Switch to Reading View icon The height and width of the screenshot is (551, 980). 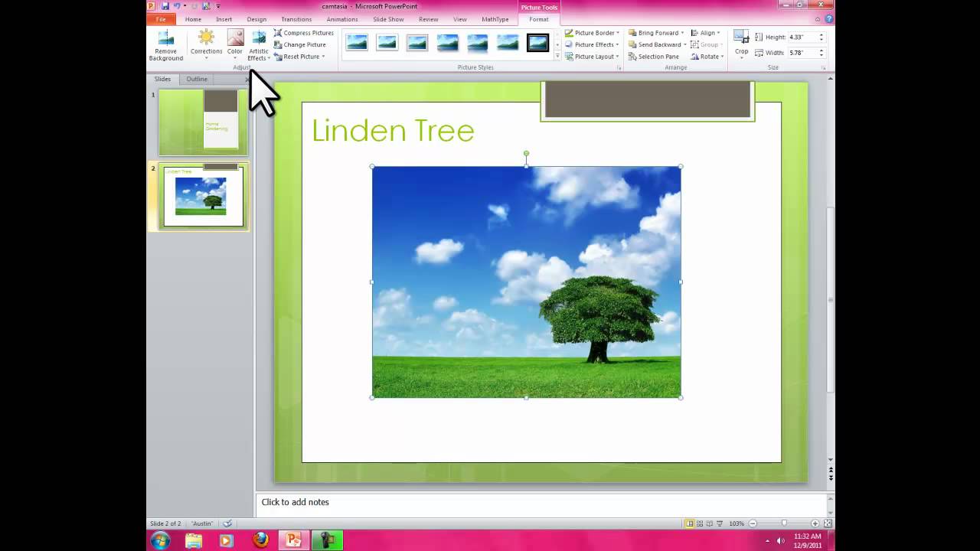710,523
